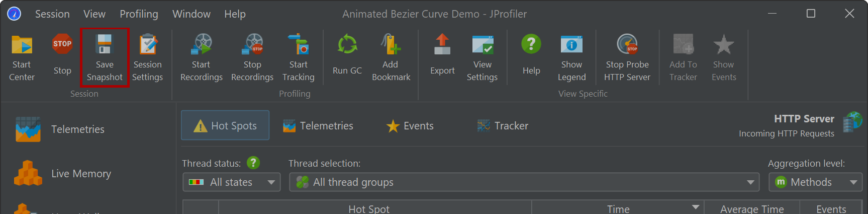
Task: Open the Profiling menu
Action: [x=139, y=14]
